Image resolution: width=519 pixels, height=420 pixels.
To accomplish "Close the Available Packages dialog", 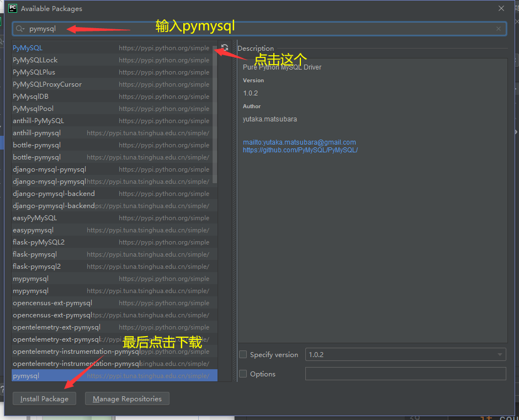I will pyautogui.click(x=501, y=8).
